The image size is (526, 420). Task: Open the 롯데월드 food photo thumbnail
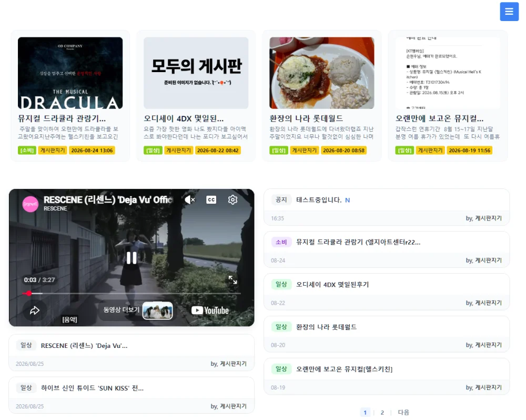322,73
